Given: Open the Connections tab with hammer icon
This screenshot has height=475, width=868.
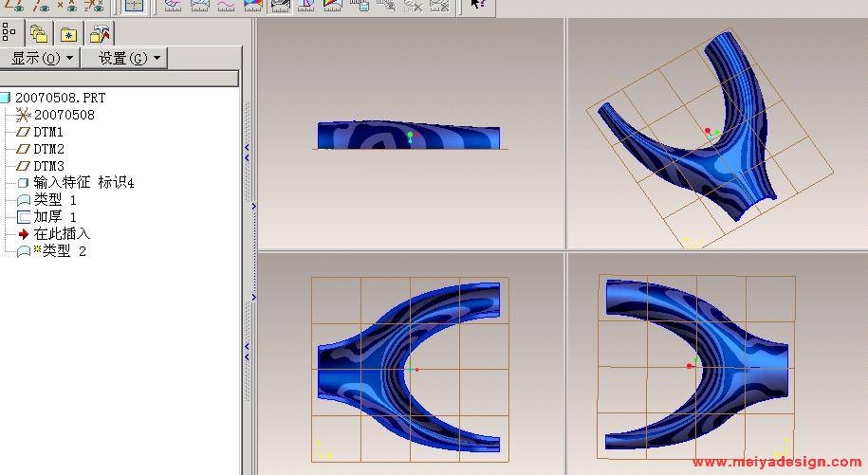Looking at the screenshot, I should coord(99,34).
